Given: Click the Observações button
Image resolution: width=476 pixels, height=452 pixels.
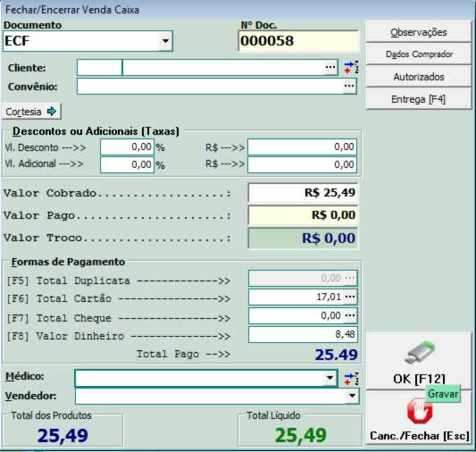Looking at the screenshot, I should 419,32.
